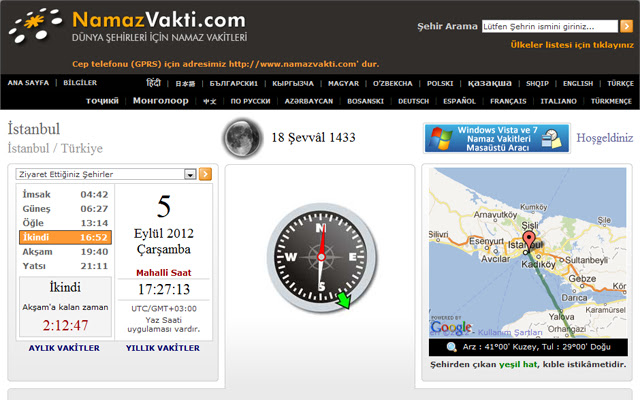640x400 pixels.
Task: Click the city name search input field
Action: pos(544,27)
